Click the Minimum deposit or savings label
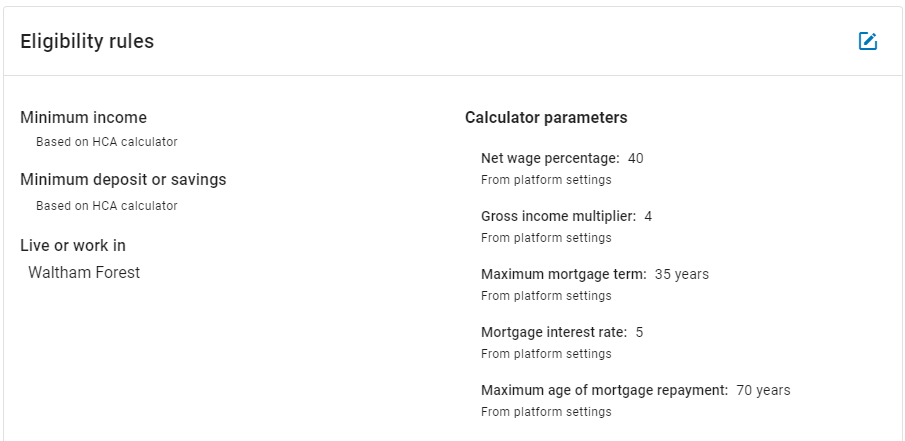This screenshot has height=441, width=905. pos(124,180)
